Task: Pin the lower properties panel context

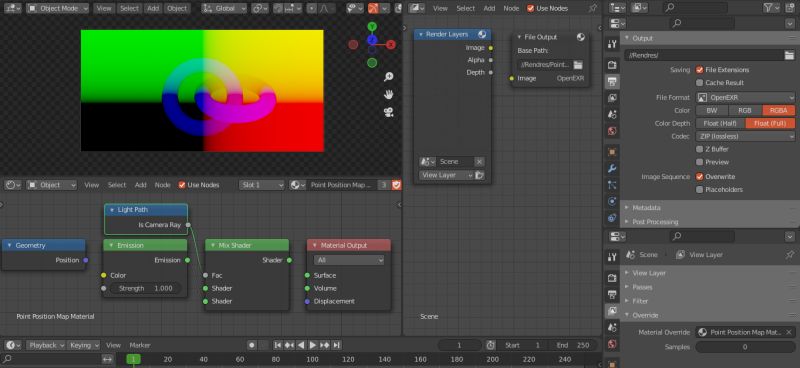Action: [790, 254]
